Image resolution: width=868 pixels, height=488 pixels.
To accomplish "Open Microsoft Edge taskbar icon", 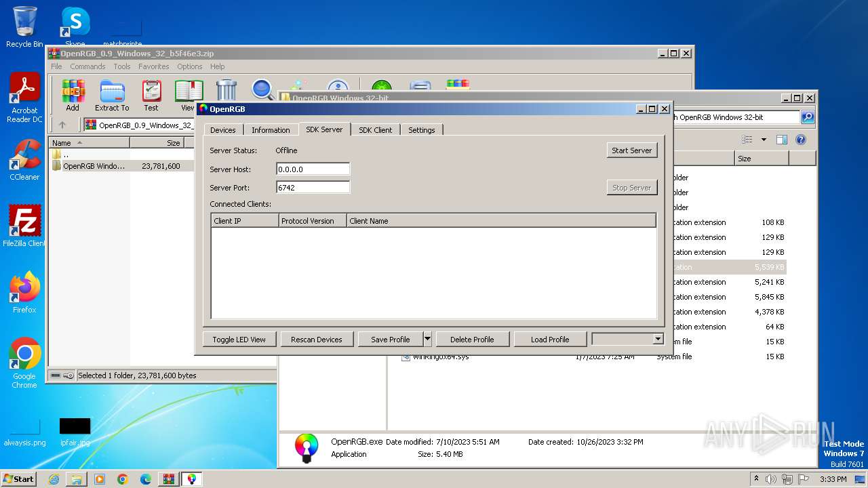I will coord(146,479).
